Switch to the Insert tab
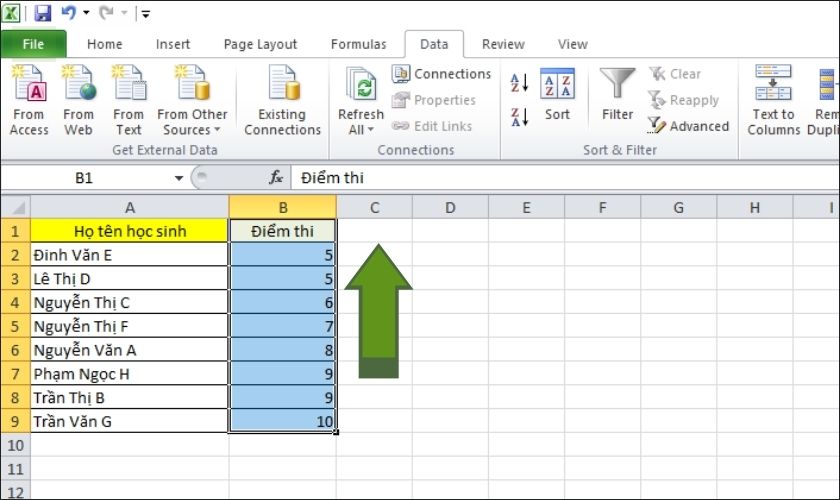 172,44
